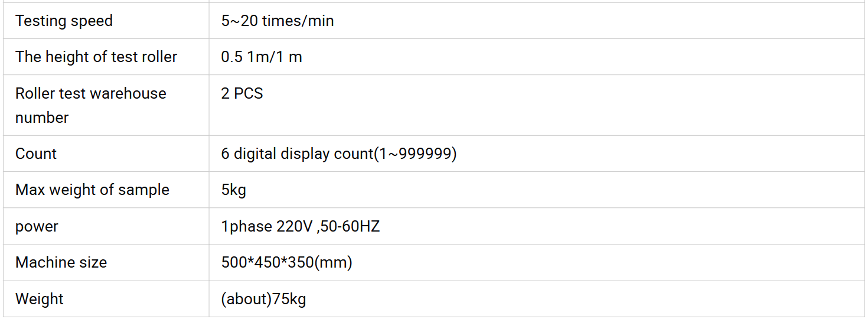Select the "500*450*350" dimensions text
This screenshot has height=319, width=868.
267,263
